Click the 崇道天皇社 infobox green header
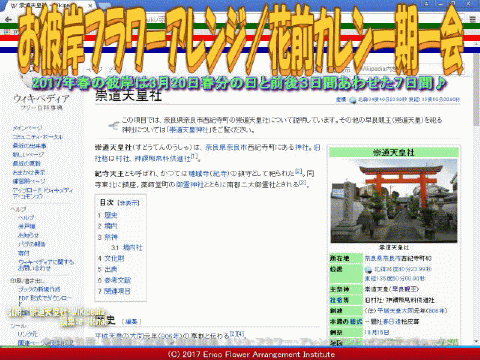Viewport: 480px width, 360px height. [394, 153]
